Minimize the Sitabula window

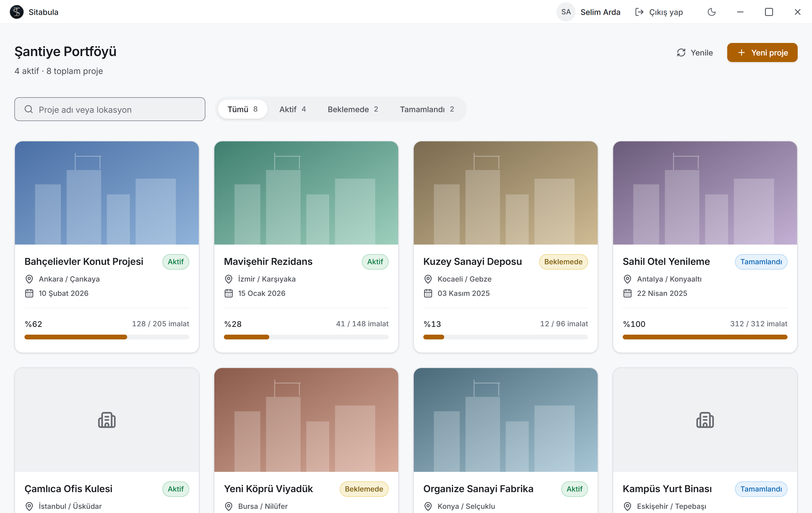(x=740, y=12)
